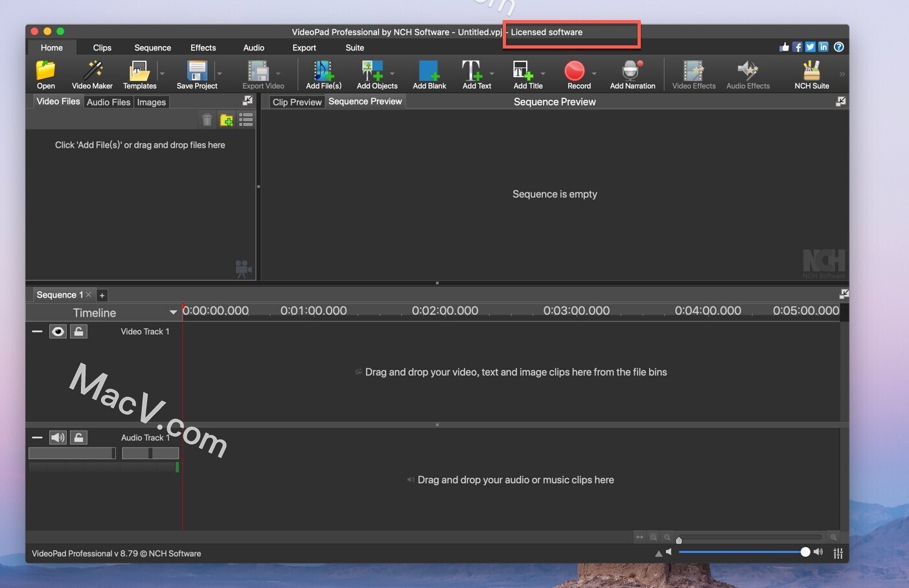Click zoom-to-fit timeline icon
The height and width of the screenshot is (588, 909).
pos(640,537)
